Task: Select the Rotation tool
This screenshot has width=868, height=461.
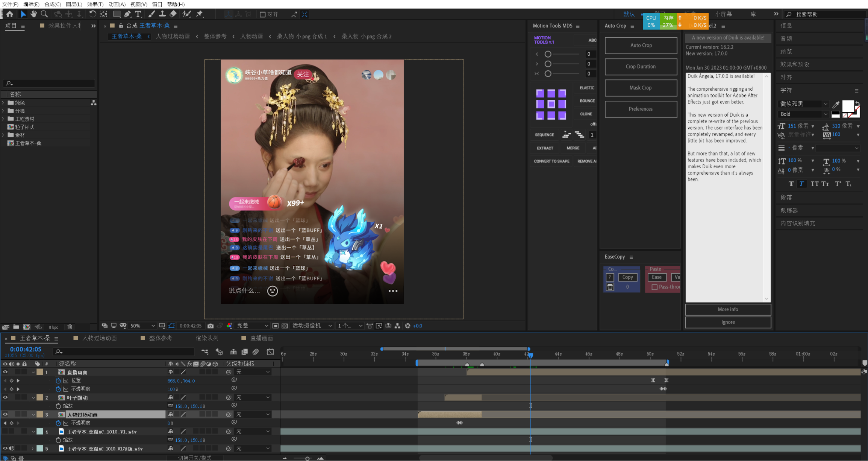Action: (92, 14)
